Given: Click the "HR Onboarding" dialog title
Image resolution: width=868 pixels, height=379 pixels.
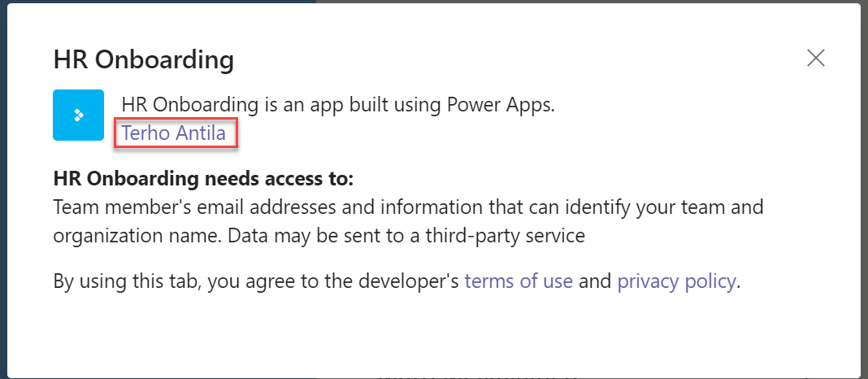Looking at the screenshot, I should [143, 59].
